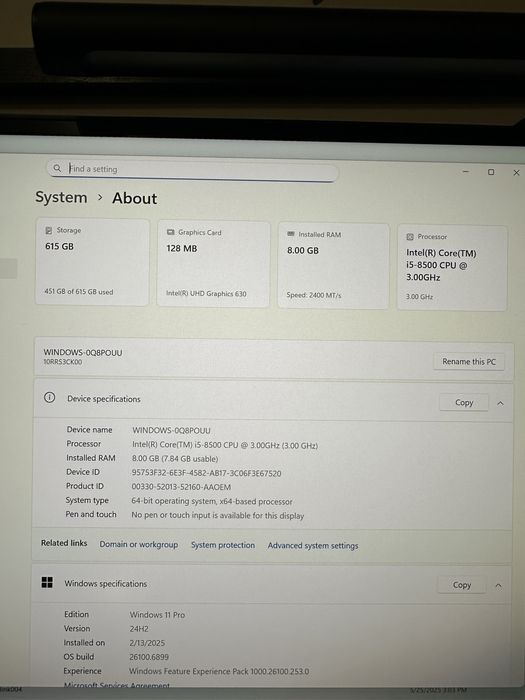Collapse the Windows specifications section
This screenshot has width=525, height=700.
(x=499, y=585)
